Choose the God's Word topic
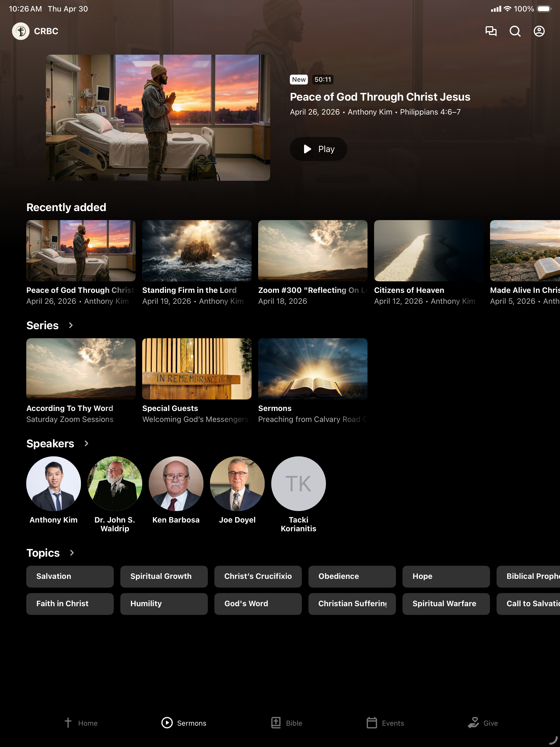 point(258,604)
